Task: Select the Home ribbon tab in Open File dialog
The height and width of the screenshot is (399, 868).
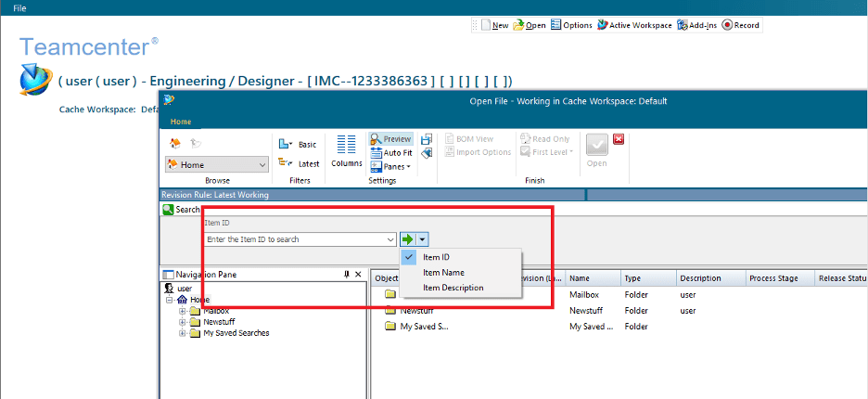Action: click(x=181, y=122)
